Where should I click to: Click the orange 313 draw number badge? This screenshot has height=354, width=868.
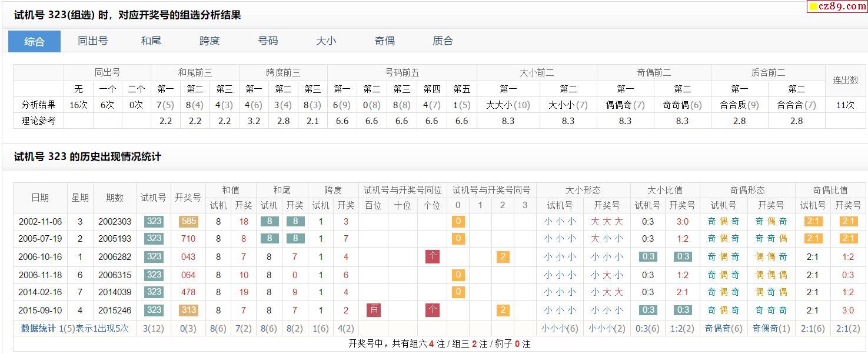tap(188, 310)
